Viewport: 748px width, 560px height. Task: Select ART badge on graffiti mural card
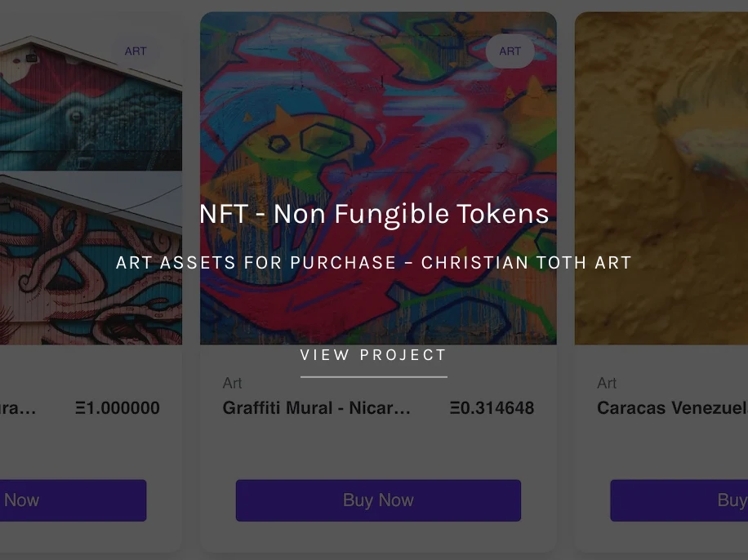point(510,51)
